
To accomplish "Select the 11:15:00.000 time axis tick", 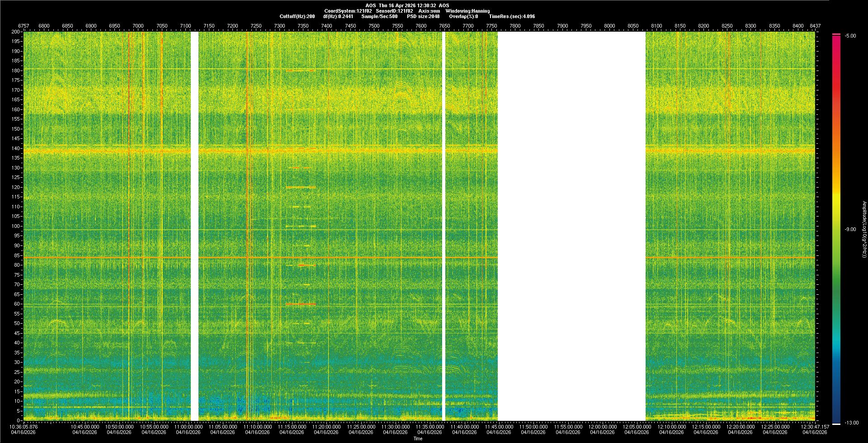I will (x=292, y=427).
